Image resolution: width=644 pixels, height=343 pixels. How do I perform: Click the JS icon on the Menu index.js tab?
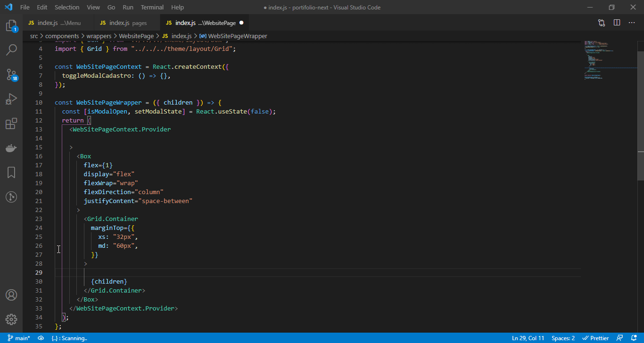pyautogui.click(x=31, y=23)
